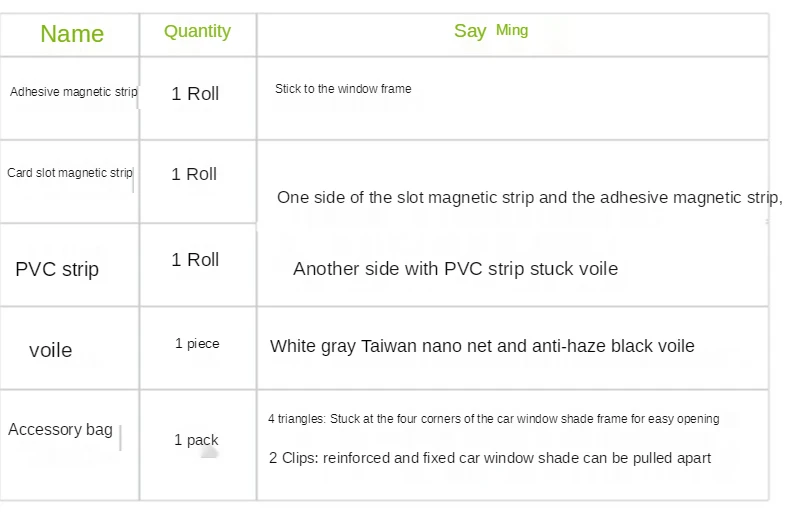Select the Accessory bag name cell
The image size is (789, 517).
coord(60,429)
